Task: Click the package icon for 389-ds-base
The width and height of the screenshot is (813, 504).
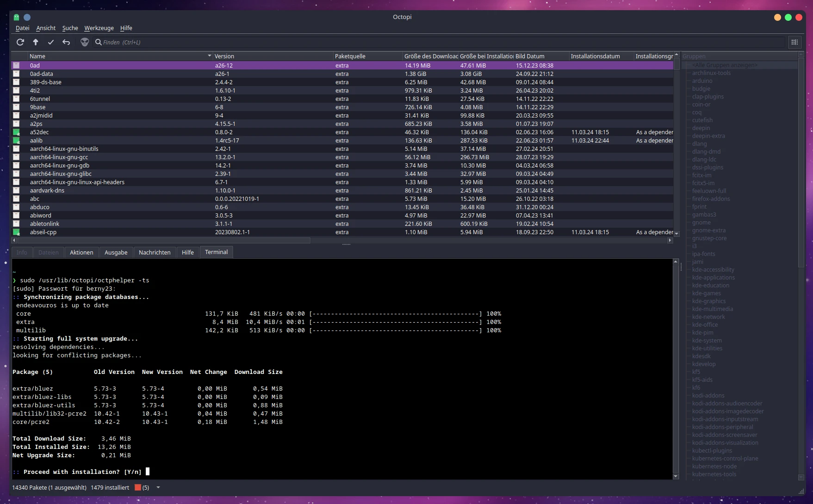Action: (x=16, y=82)
